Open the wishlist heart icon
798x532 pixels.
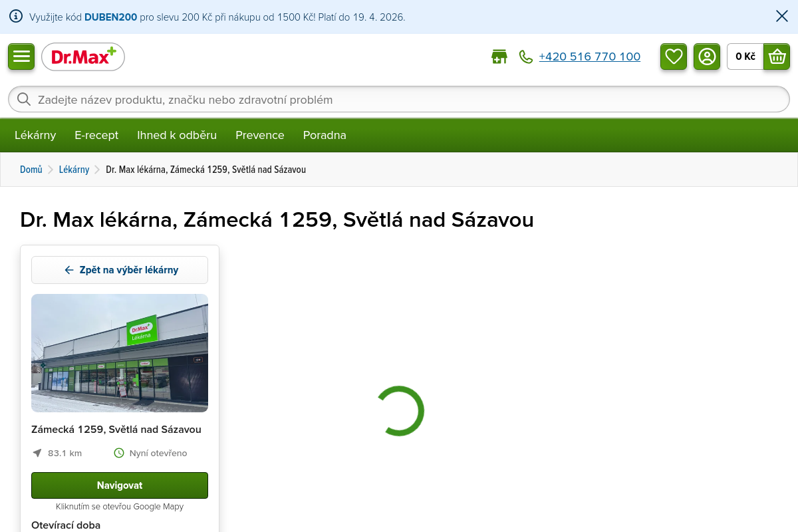(674, 57)
